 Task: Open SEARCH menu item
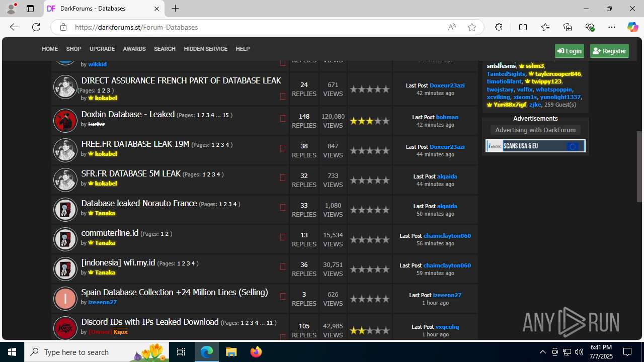click(x=165, y=49)
